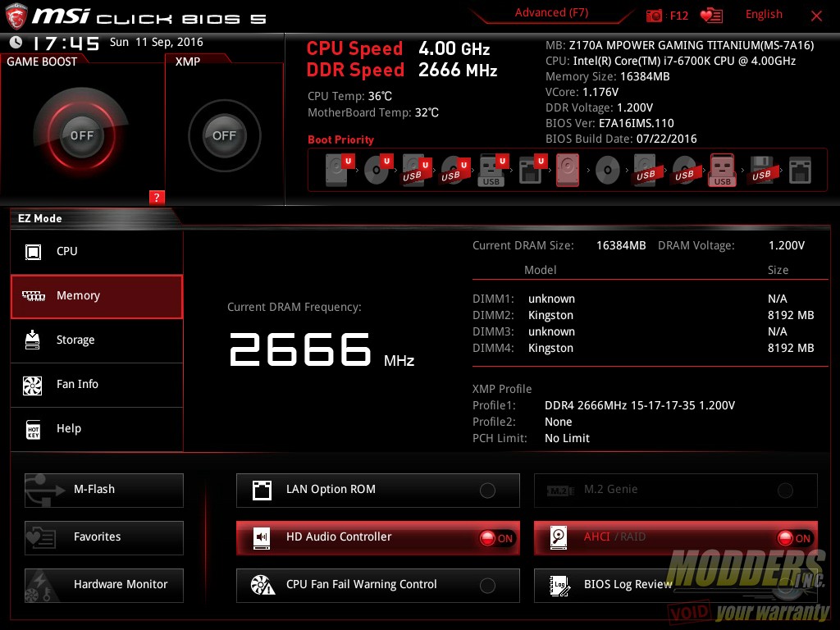Image resolution: width=840 pixels, height=630 pixels.
Task: Click the HD Audio Controller label
Action: point(339,536)
